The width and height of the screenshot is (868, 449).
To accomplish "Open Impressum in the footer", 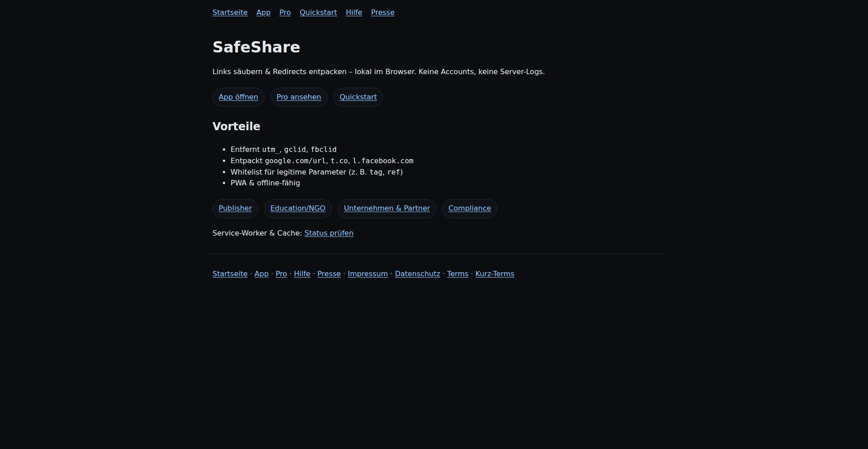I will pyautogui.click(x=368, y=274).
